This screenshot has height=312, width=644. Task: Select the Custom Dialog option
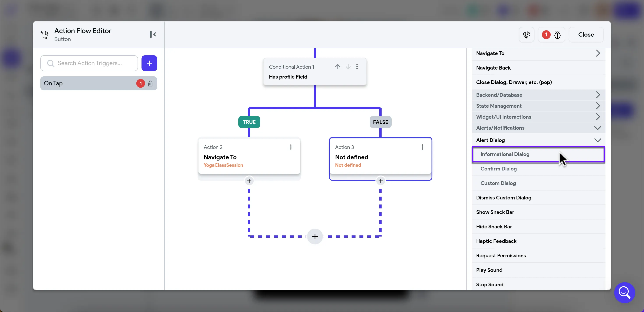click(498, 183)
